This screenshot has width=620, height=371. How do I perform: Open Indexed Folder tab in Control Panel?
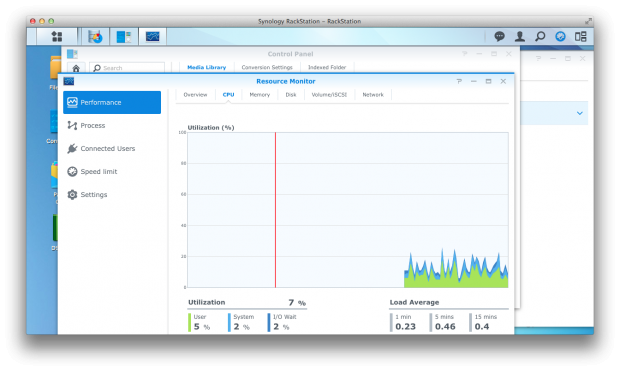(x=327, y=67)
